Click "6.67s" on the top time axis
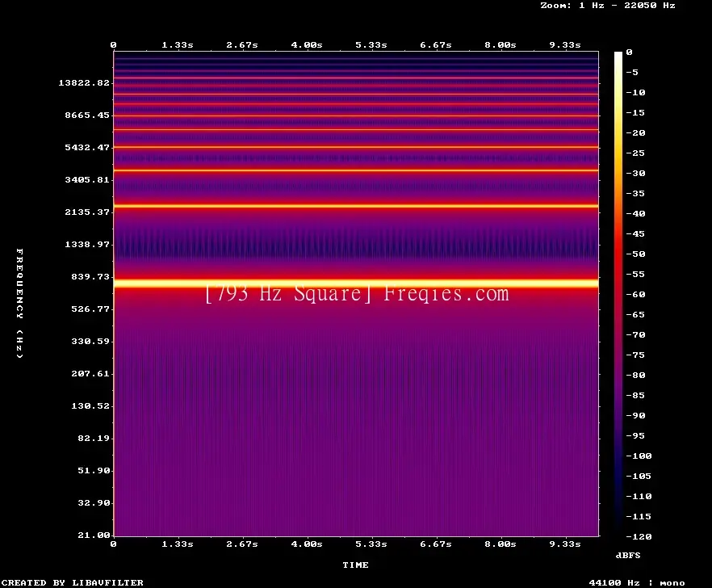This screenshot has height=588, width=712. [435, 45]
